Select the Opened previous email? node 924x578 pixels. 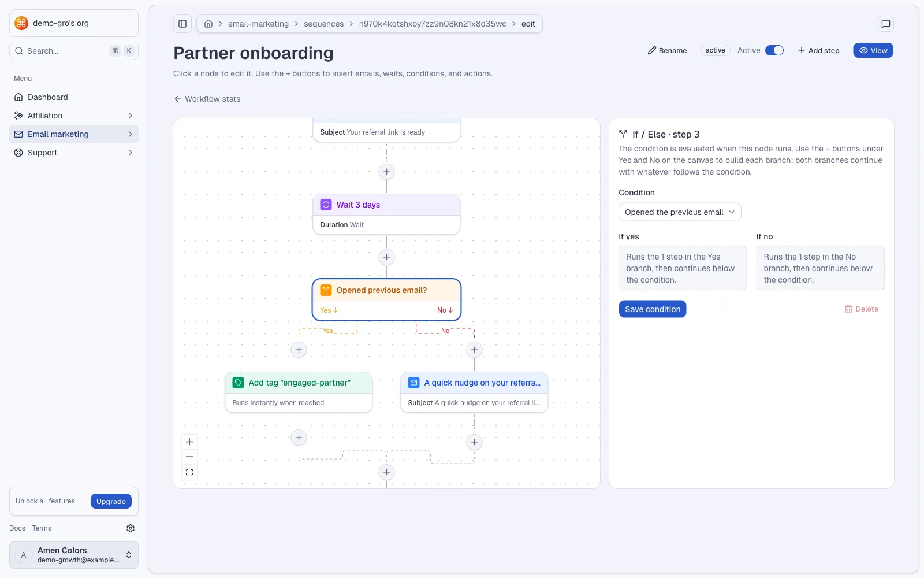[x=387, y=299]
